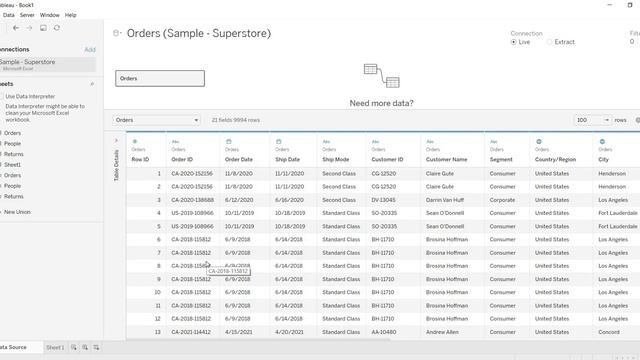Click the number type icon above Row ID
Image resolution: width=640 pixels, height=360 pixels.
pyautogui.click(x=135, y=142)
